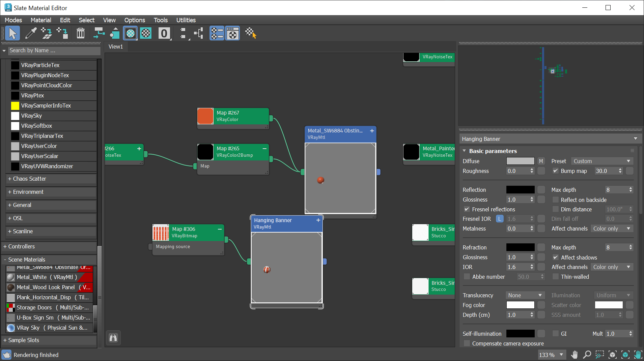
Task: Expand the OSL group
Action: point(51,218)
